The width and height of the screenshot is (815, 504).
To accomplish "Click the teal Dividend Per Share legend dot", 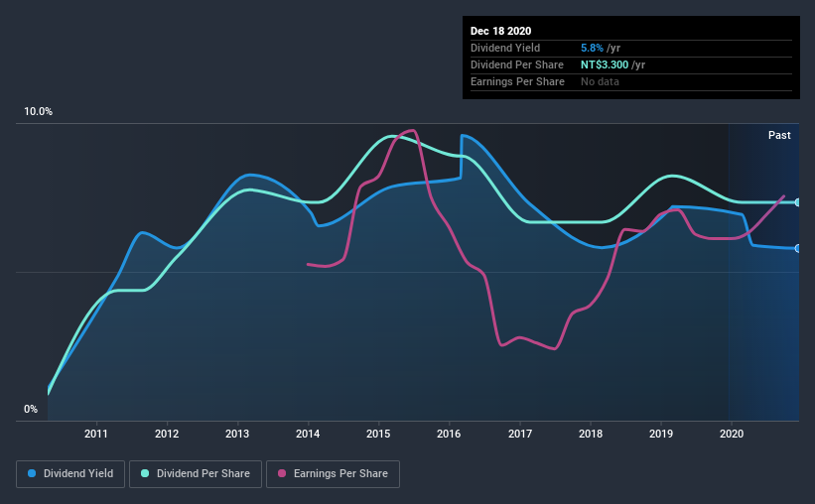I will (145, 473).
